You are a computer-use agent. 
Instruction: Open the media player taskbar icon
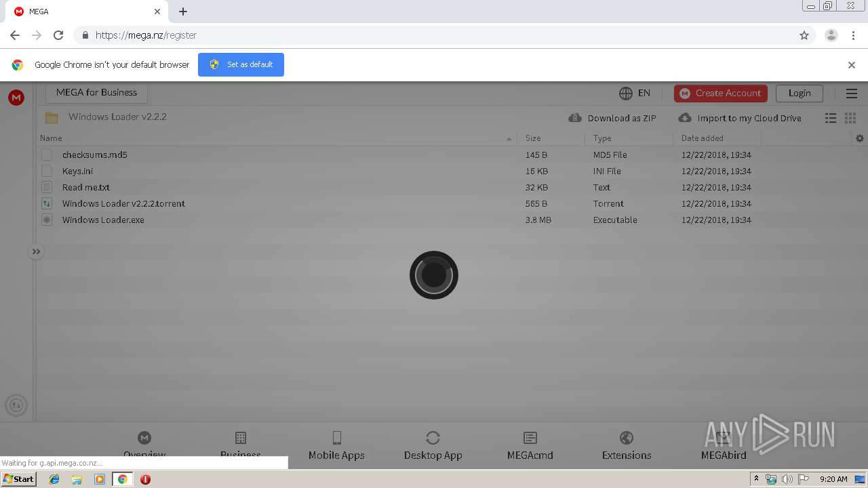point(100,479)
